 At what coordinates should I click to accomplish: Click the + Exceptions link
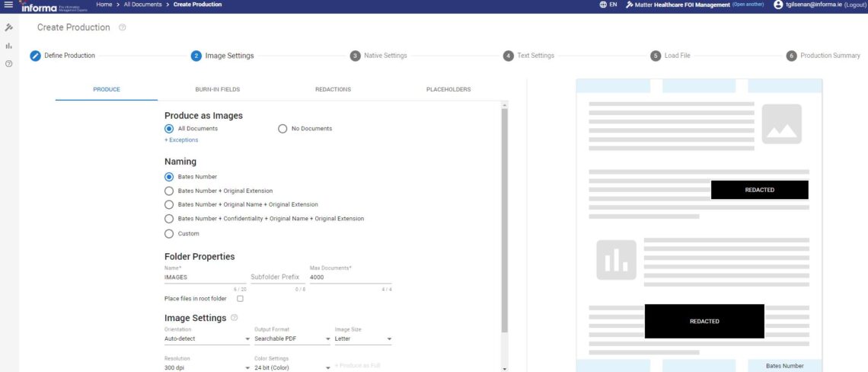(181, 140)
